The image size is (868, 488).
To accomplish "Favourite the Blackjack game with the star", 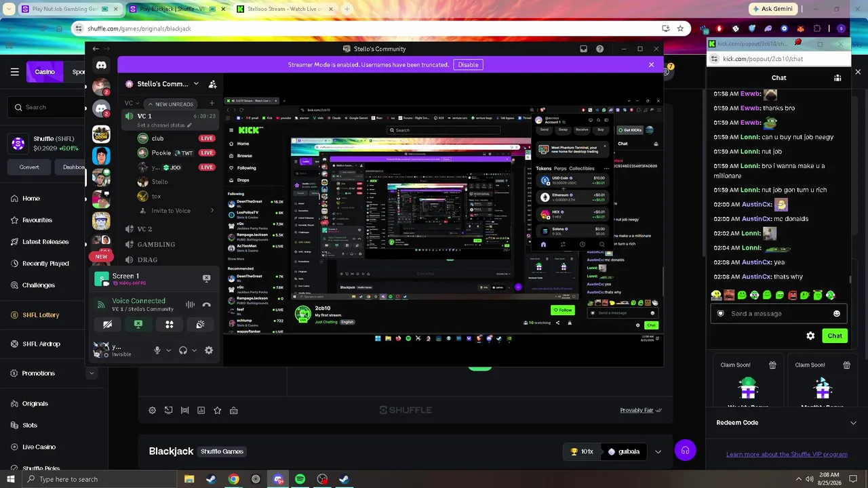I will coord(217,410).
